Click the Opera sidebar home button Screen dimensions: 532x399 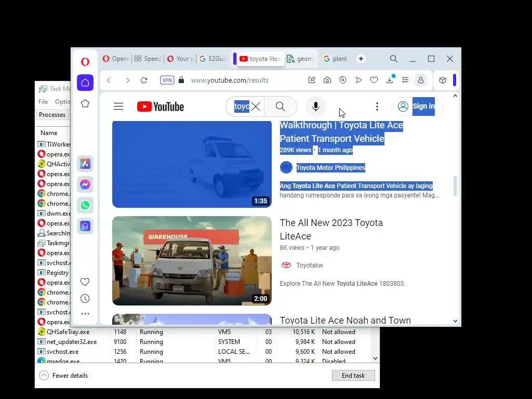click(x=85, y=83)
